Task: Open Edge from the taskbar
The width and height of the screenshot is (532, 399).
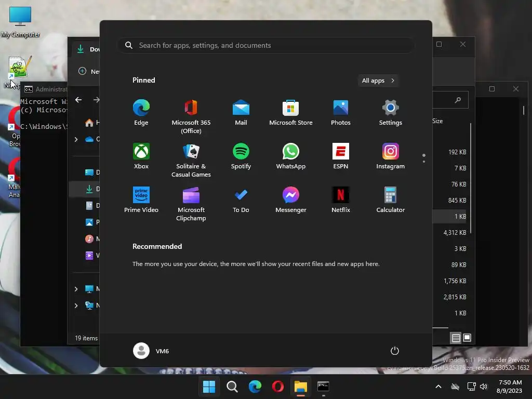Action: 255,387
